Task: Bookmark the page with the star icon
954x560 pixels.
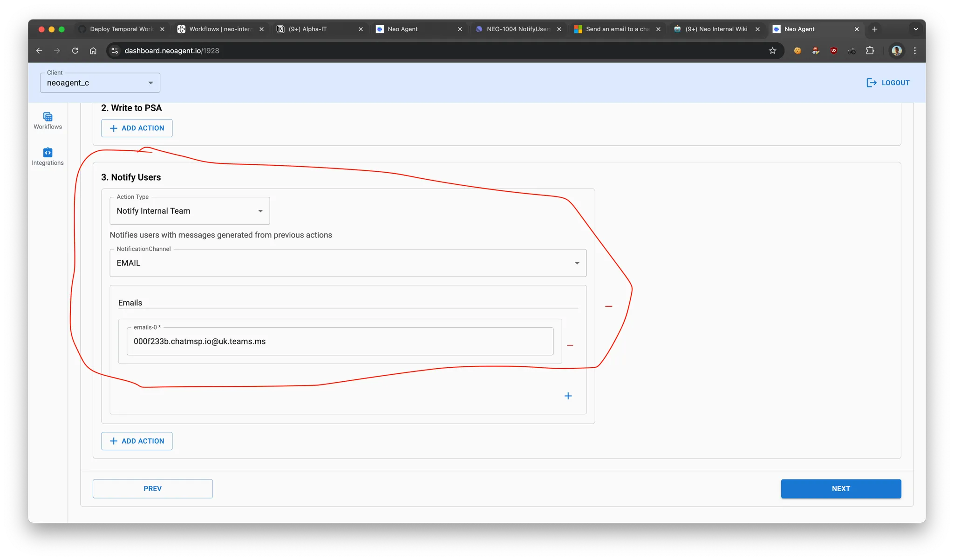Action: (773, 51)
